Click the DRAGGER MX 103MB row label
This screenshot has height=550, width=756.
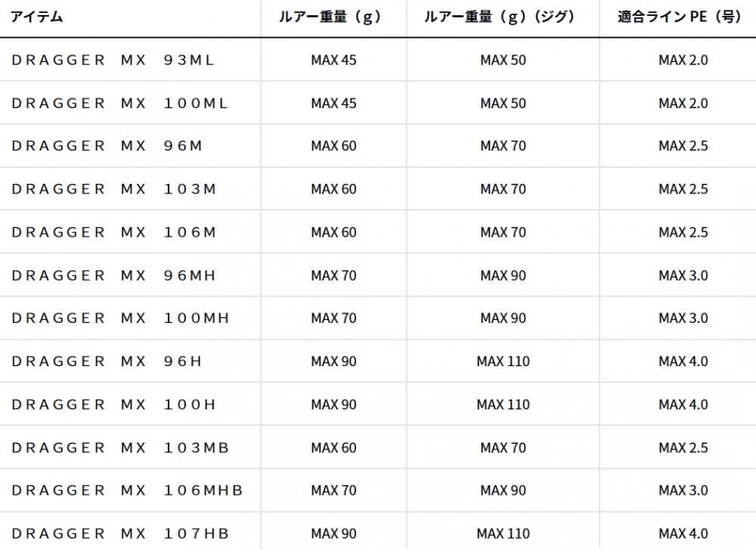click(x=120, y=448)
